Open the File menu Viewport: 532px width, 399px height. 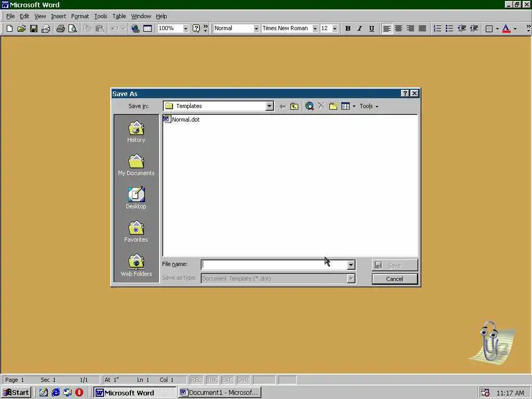click(x=10, y=16)
